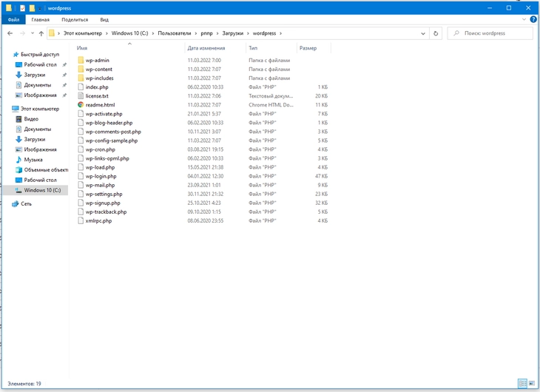This screenshot has width=540, height=392.
Task: Click Загрузки in address breadcrumb
Action: [233, 33]
